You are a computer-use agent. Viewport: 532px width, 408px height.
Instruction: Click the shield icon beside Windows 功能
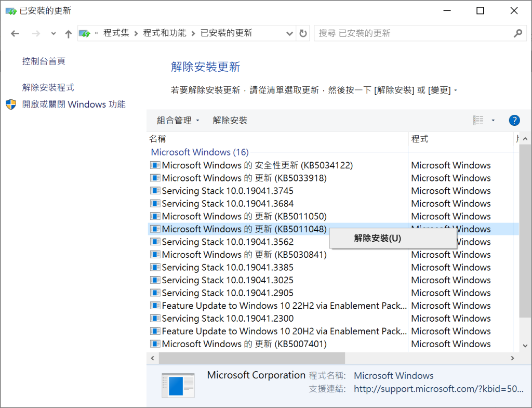click(x=11, y=104)
